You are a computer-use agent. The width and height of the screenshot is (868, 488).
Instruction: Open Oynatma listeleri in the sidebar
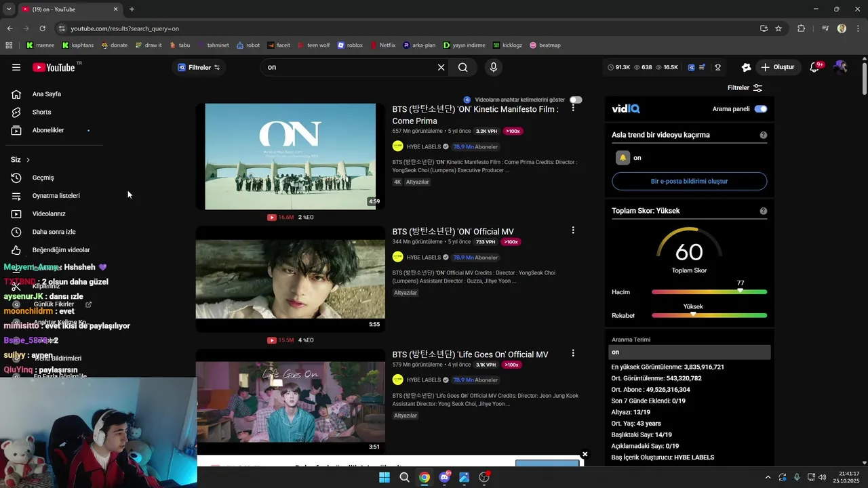pyautogui.click(x=56, y=196)
